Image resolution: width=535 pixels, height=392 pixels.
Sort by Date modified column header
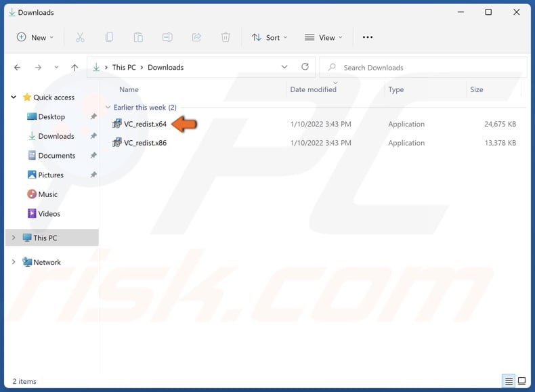(314, 89)
